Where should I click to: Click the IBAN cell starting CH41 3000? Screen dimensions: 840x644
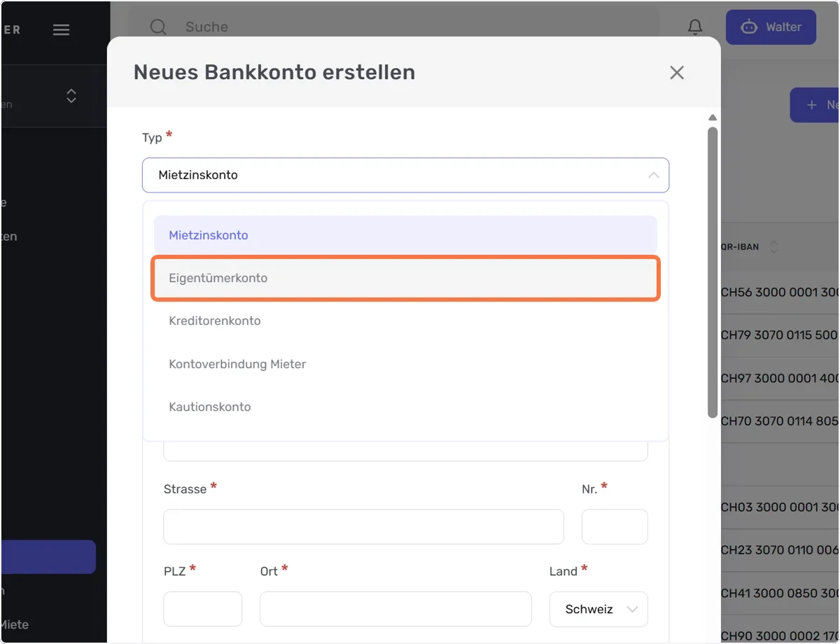pyautogui.click(x=779, y=593)
